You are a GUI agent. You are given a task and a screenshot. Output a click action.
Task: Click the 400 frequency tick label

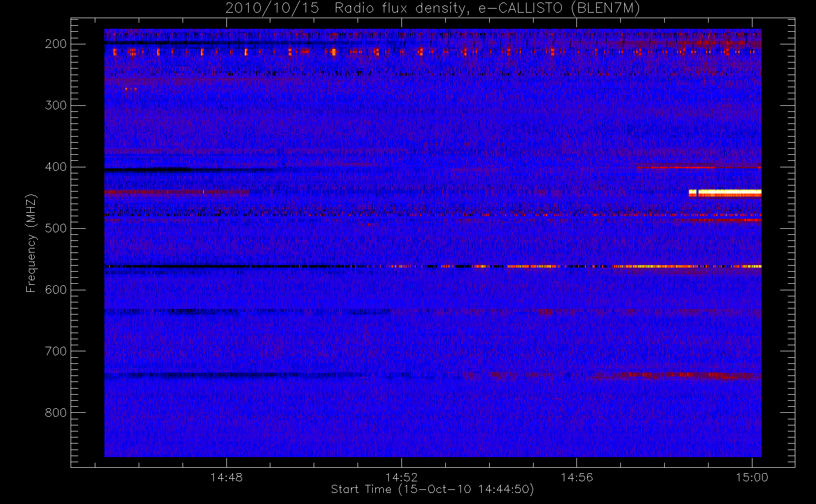[x=56, y=167]
